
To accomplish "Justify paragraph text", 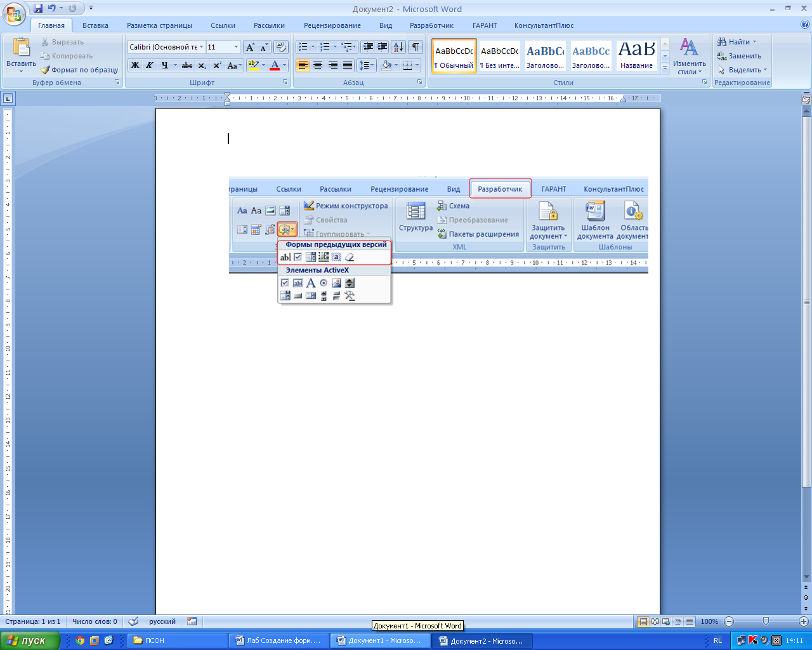I will point(347,65).
